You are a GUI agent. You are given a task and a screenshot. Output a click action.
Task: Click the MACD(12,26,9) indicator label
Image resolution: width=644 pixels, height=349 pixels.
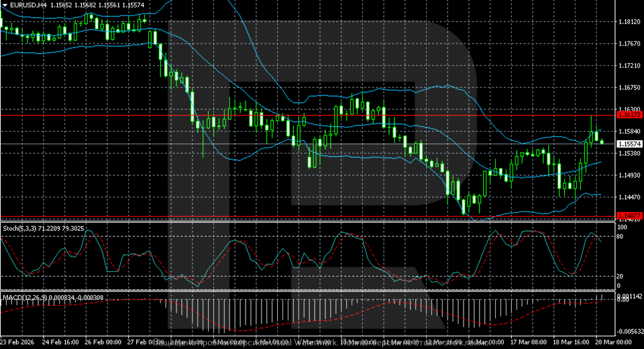pos(20,297)
